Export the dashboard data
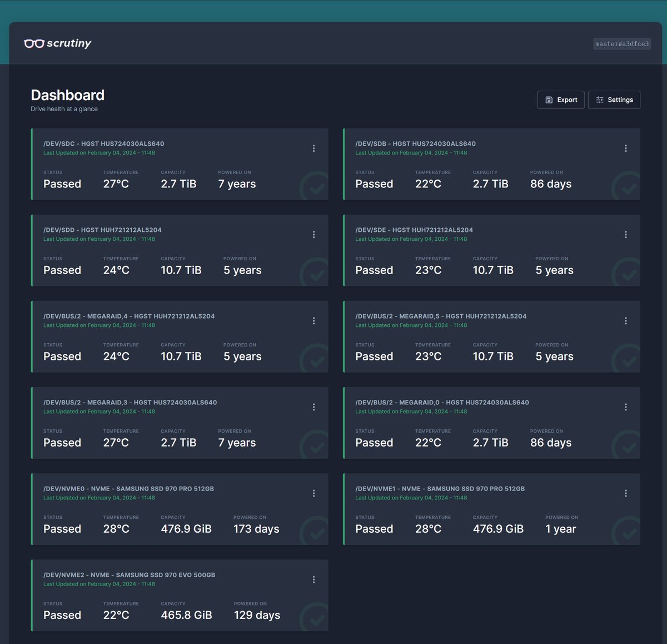The height and width of the screenshot is (644, 667). pyautogui.click(x=561, y=100)
